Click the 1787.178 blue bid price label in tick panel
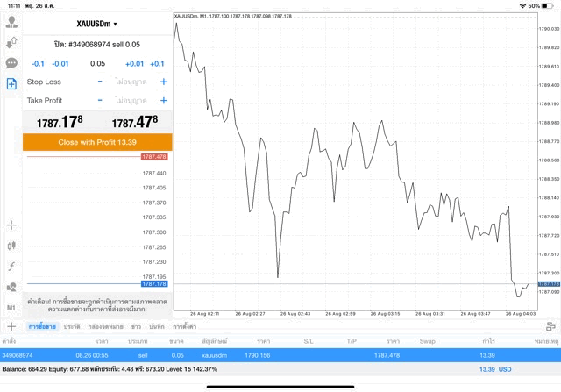 (154, 284)
